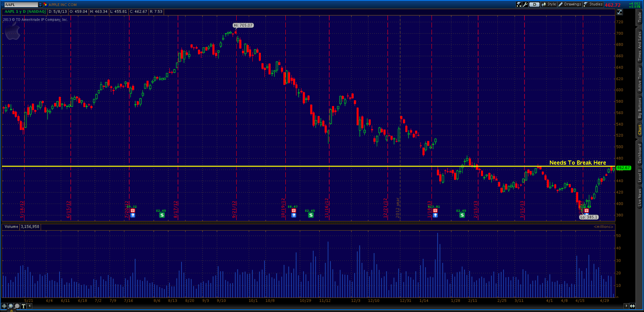Click the APPLE INC COM company name
Image resolution: width=644 pixels, height=312 pixels.
(x=63, y=5)
